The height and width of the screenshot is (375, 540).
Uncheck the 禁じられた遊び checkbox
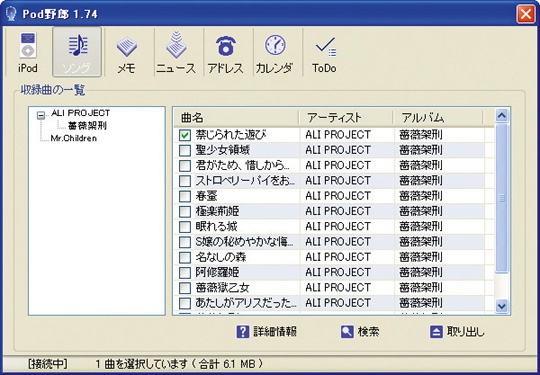[x=185, y=135]
